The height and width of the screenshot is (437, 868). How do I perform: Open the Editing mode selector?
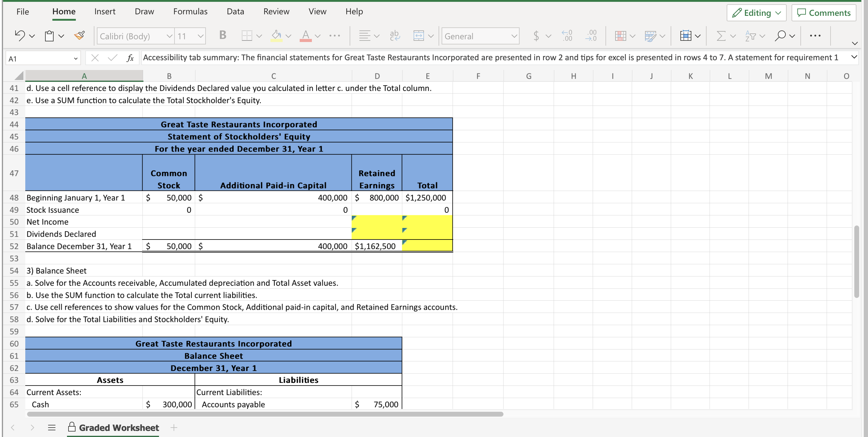pyautogui.click(x=756, y=12)
